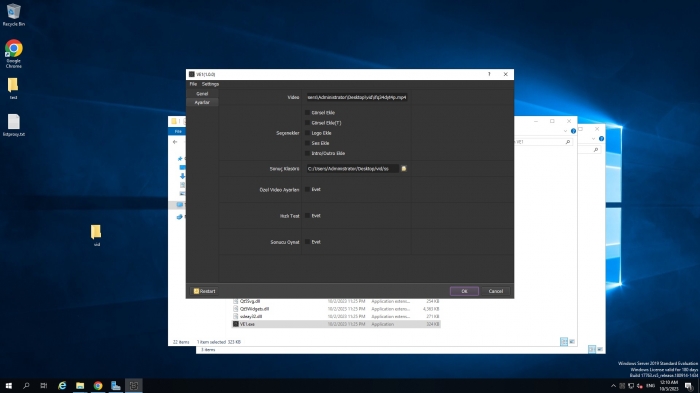
Task: Browse for result folder with folder icon
Action: click(404, 169)
